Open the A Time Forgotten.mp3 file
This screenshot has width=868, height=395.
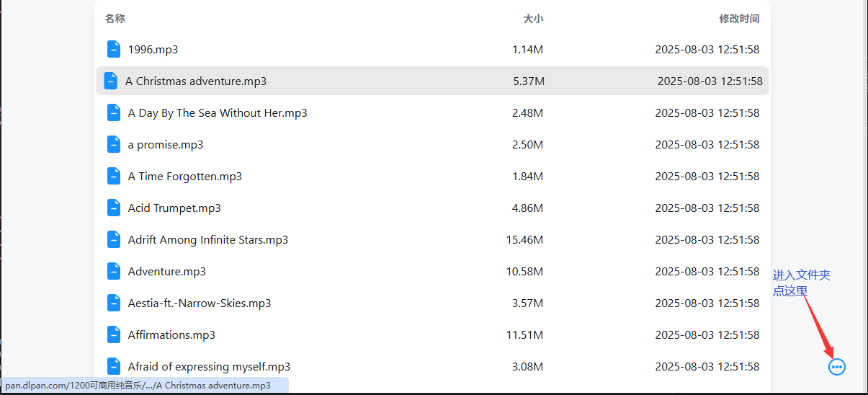[x=184, y=177]
